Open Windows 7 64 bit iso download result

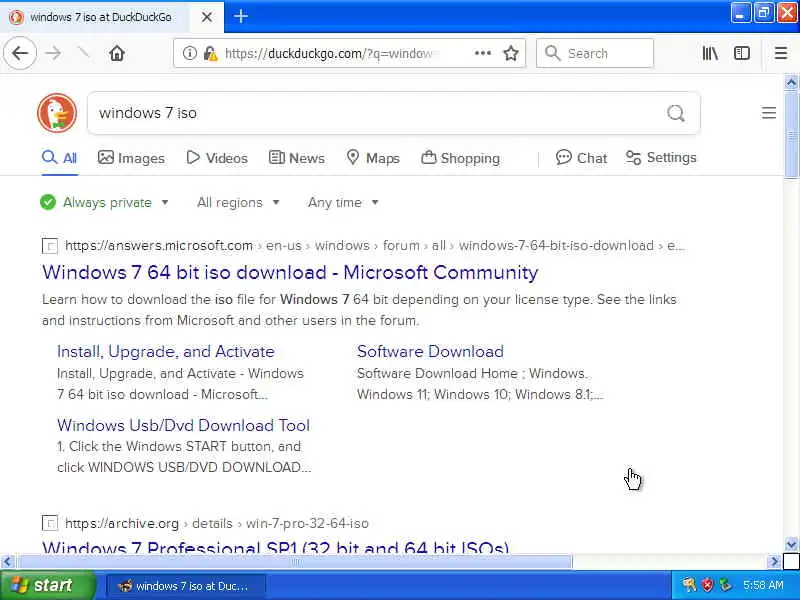tap(290, 272)
